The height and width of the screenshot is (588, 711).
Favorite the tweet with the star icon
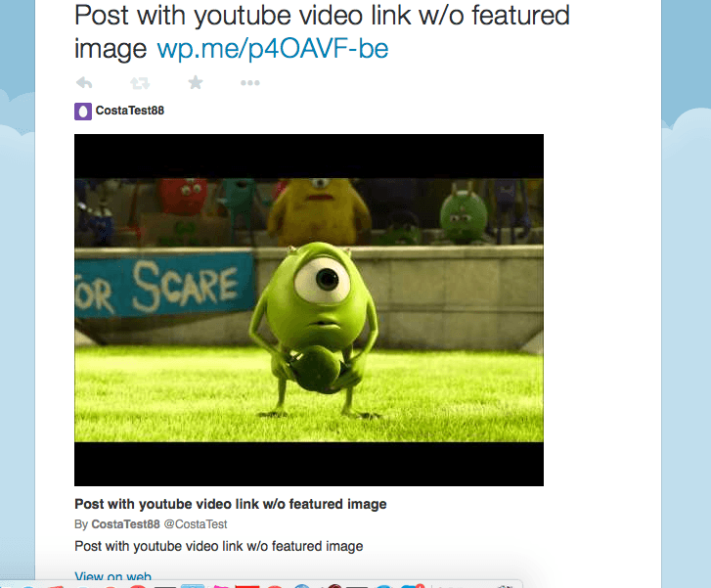(196, 82)
